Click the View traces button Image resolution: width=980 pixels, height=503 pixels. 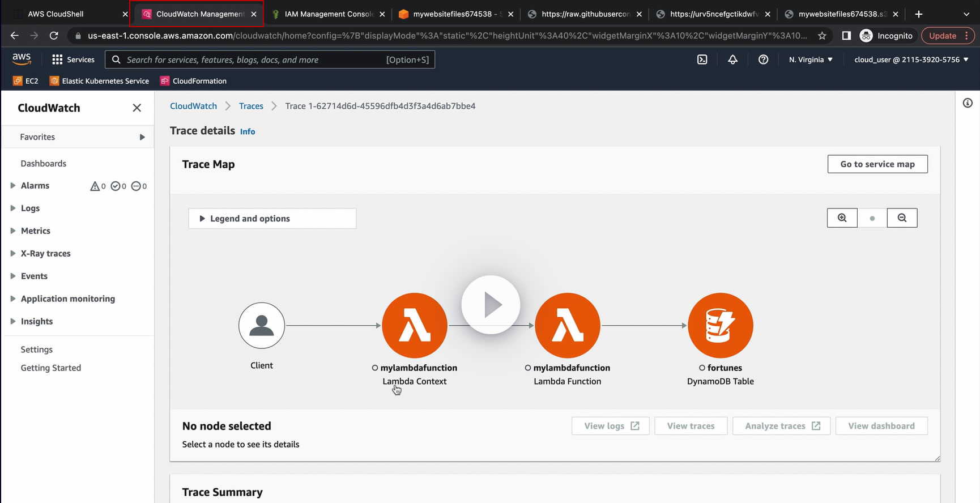coord(691,426)
